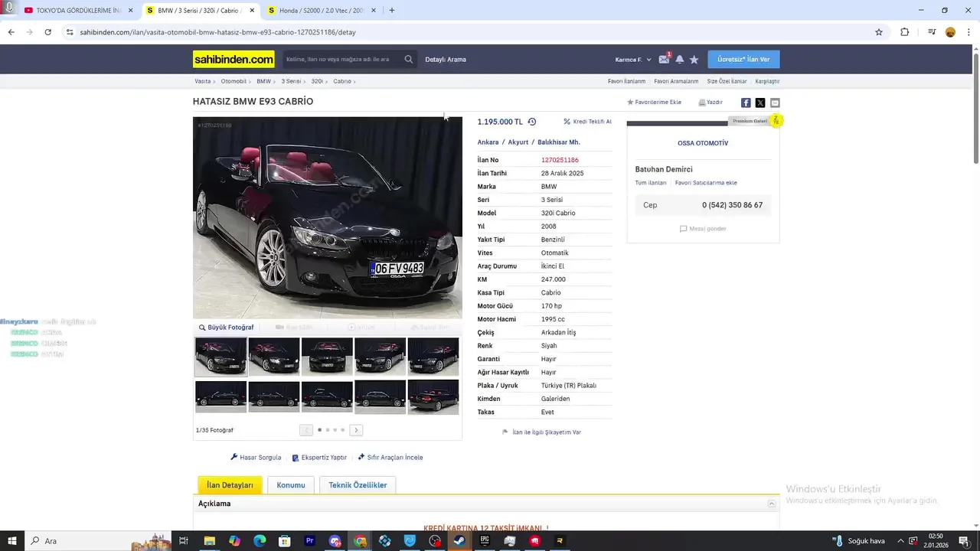Click Büyük Fotoğraf under main image
Screen dimensions: 980x551
click(226, 328)
